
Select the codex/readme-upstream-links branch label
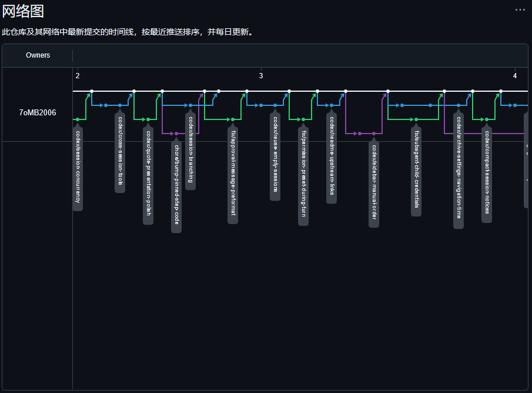(331, 156)
